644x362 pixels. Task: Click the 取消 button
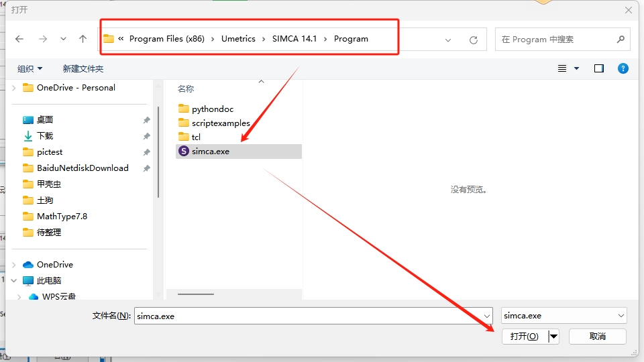597,337
